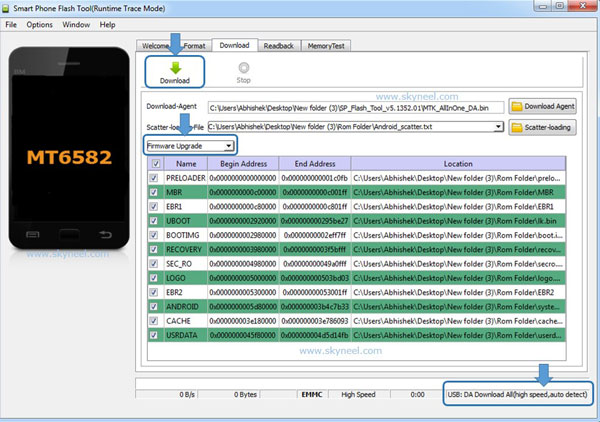Screen dimensions: 600x422
Task: Open the Options menu
Action: [39, 25]
